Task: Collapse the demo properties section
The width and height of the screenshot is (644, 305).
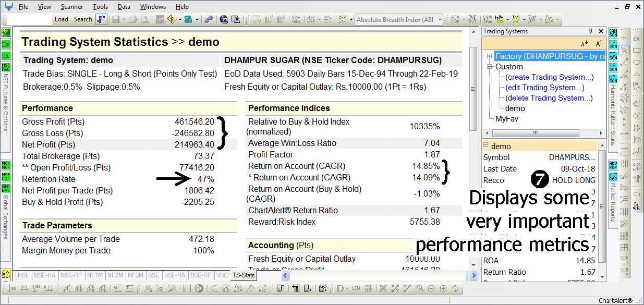Action: (x=485, y=146)
